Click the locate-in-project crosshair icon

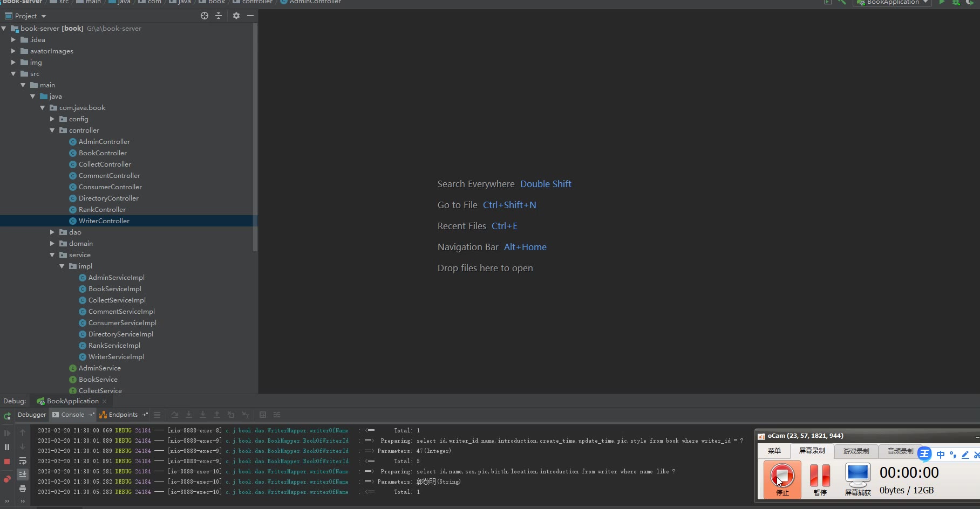point(205,16)
